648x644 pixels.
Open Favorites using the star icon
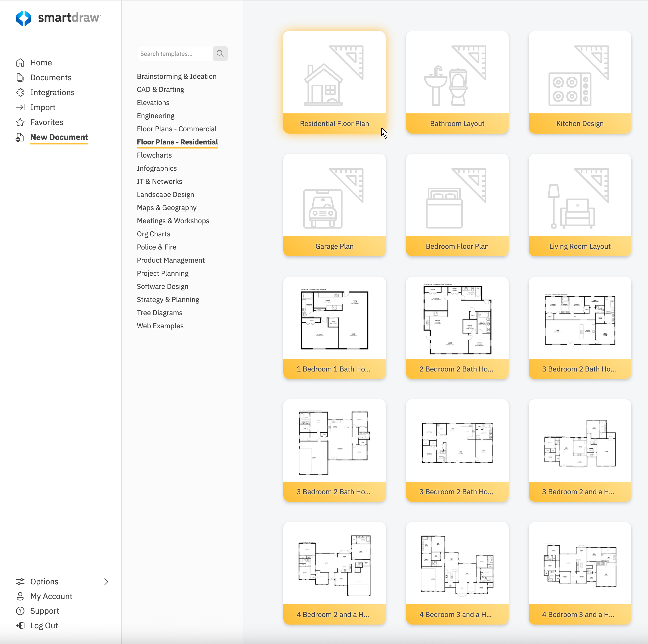[x=20, y=122]
